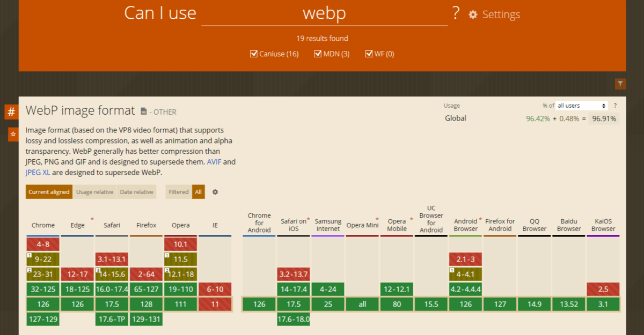The width and height of the screenshot is (644, 335).
Task: Click Safari 14-15.6 cell
Action: click(x=112, y=274)
